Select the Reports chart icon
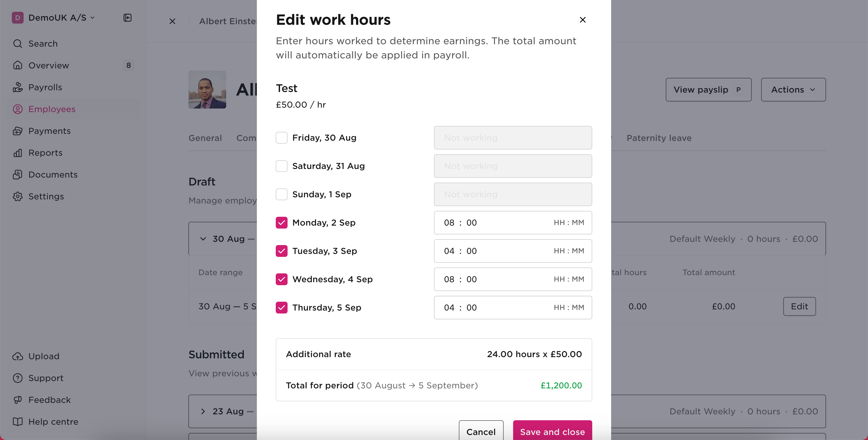The width and height of the screenshot is (868, 440). (18, 152)
